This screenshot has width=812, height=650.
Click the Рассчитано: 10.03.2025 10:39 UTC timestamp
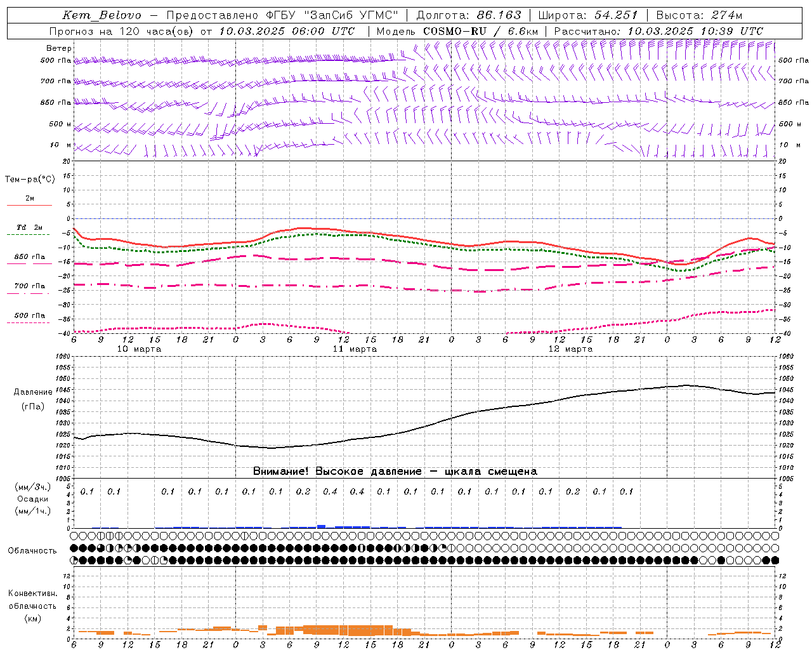[658, 31]
